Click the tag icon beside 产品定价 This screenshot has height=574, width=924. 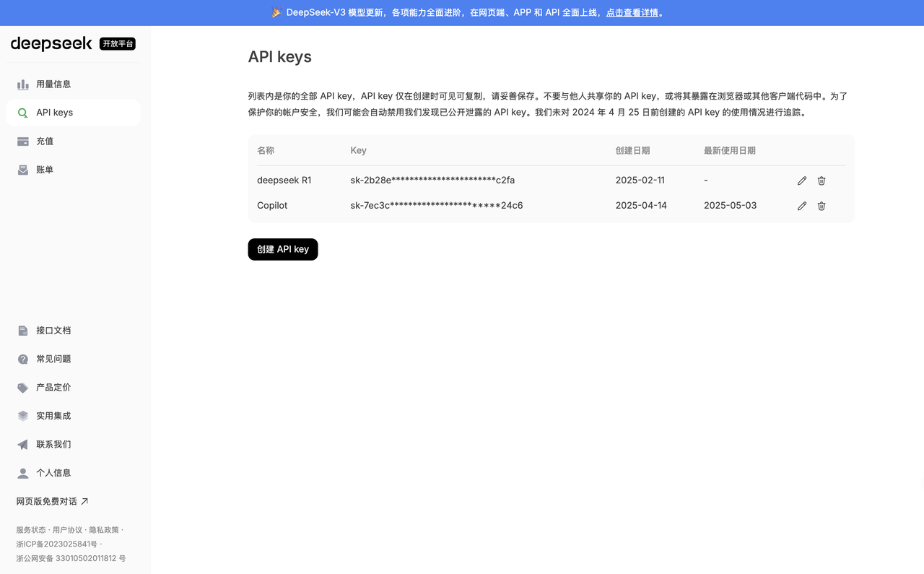23,388
